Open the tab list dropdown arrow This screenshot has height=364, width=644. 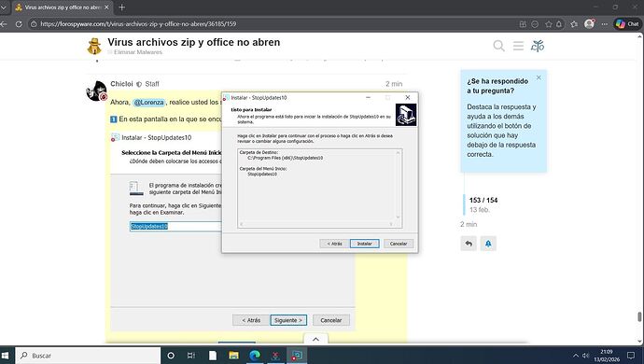[x=4, y=7]
